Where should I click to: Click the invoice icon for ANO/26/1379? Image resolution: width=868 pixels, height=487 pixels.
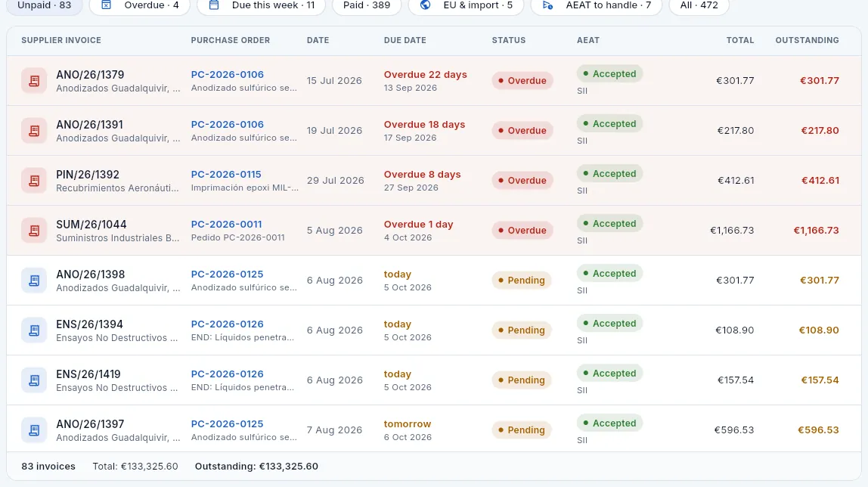(34, 81)
